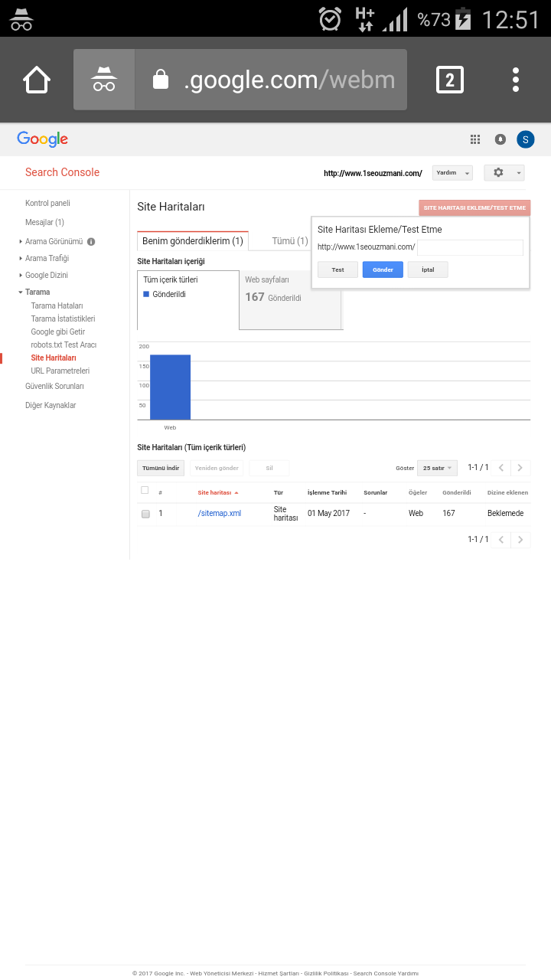Open robots.txt Test Aracı

pos(64,345)
